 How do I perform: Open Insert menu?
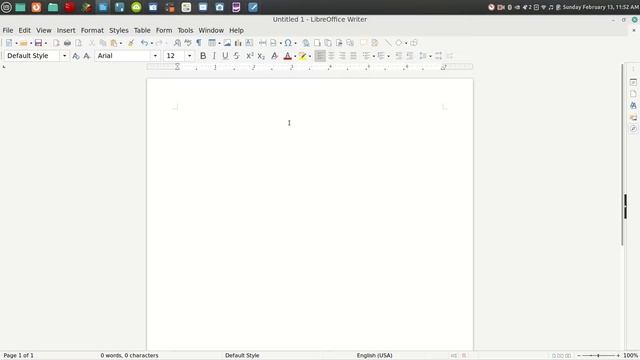click(x=66, y=30)
